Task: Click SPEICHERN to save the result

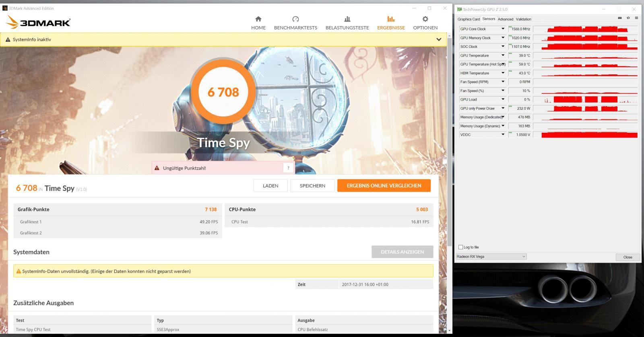Action: tap(312, 185)
